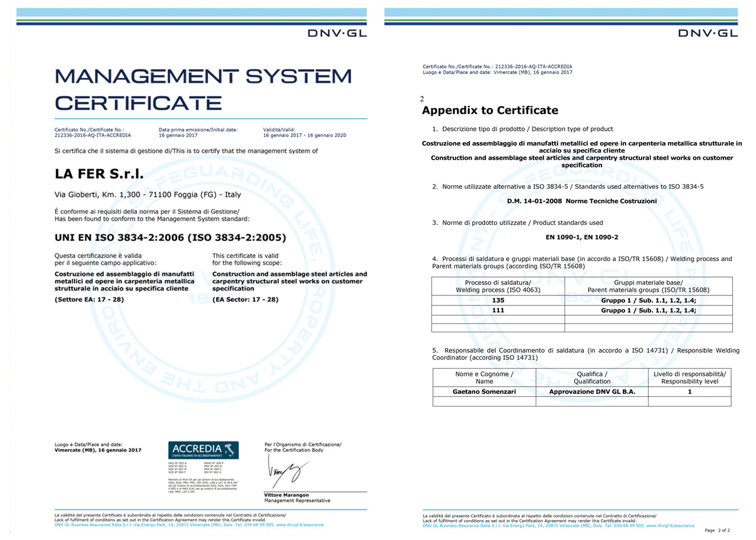Click item 3 Norme di prodotto utilizzate
The image size is (756, 540).
pyautogui.click(x=518, y=223)
